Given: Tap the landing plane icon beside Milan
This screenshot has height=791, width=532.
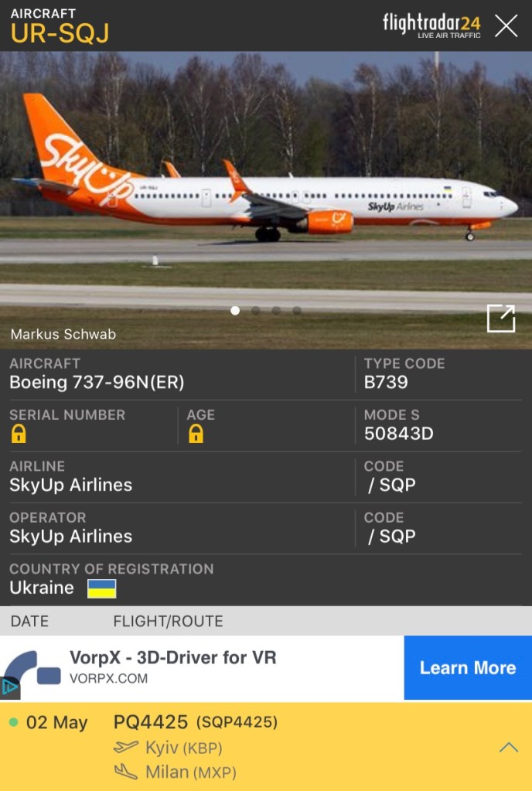Looking at the screenshot, I should click(125, 771).
